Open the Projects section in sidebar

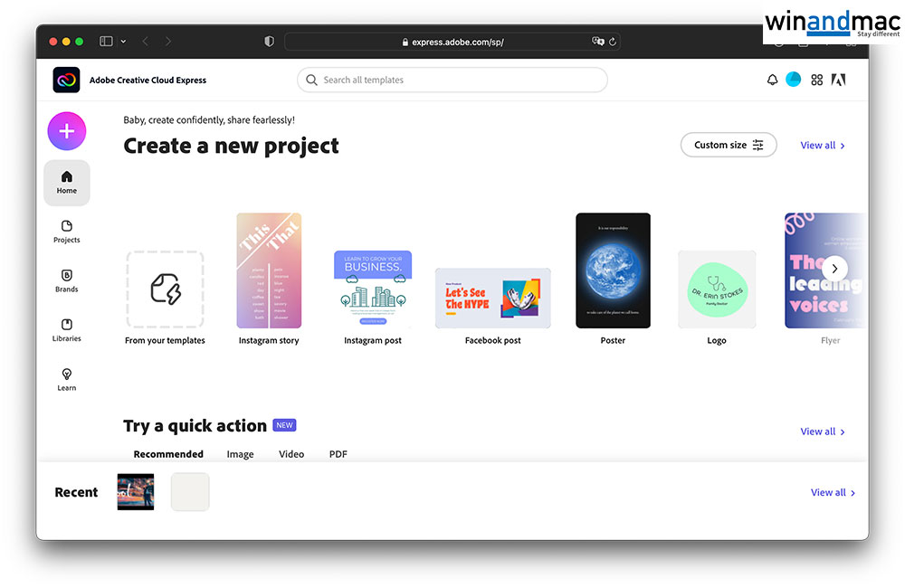(x=67, y=232)
